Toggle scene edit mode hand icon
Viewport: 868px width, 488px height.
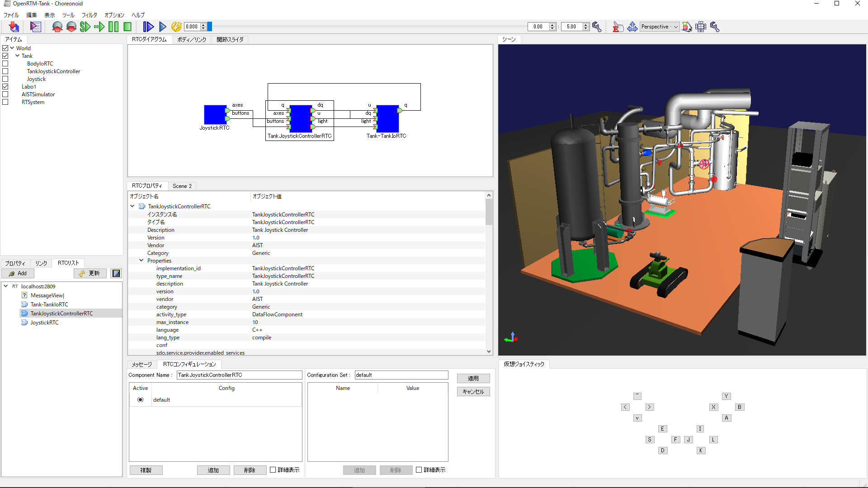[618, 27]
